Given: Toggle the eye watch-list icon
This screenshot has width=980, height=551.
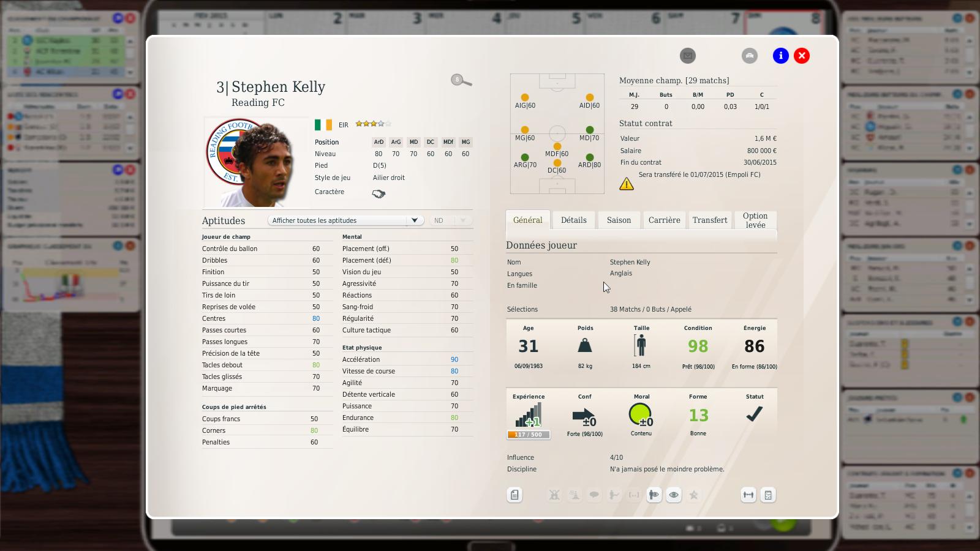Looking at the screenshot, I should click(x=674, y=495).
